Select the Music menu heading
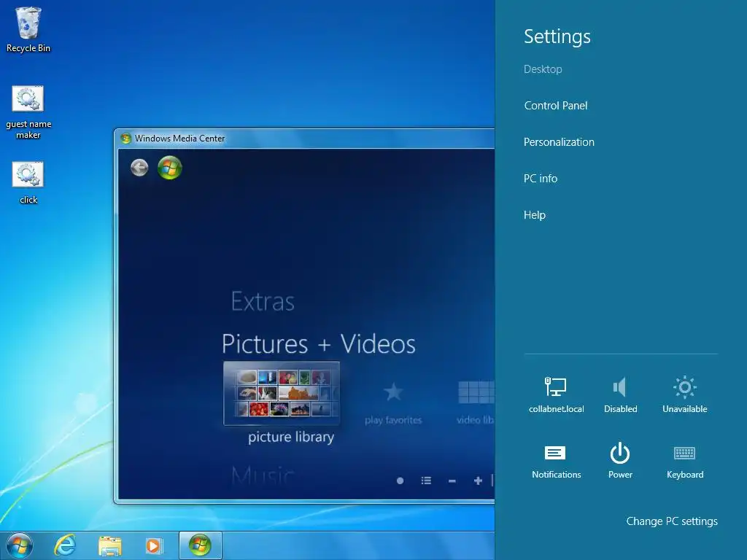 pos(263,475)
